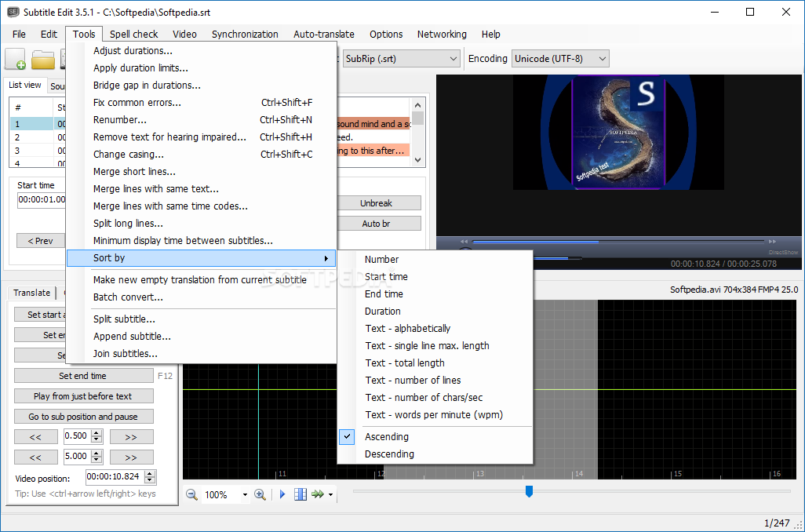Sort by Text - words per minute (wpm)
Image resolution: width=805 pixels, height=532 pixels.
point(434,415)
